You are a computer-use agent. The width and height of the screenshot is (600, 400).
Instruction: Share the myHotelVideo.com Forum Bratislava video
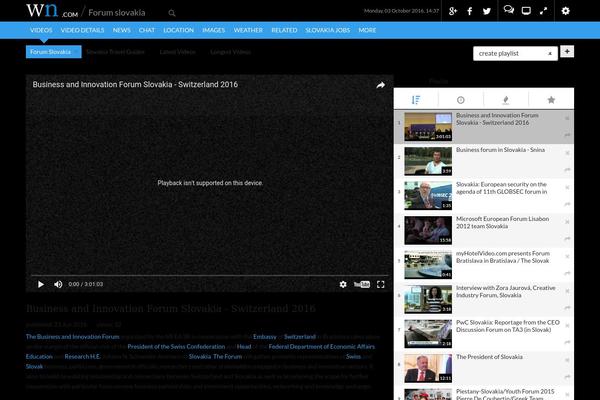point(567,273)
